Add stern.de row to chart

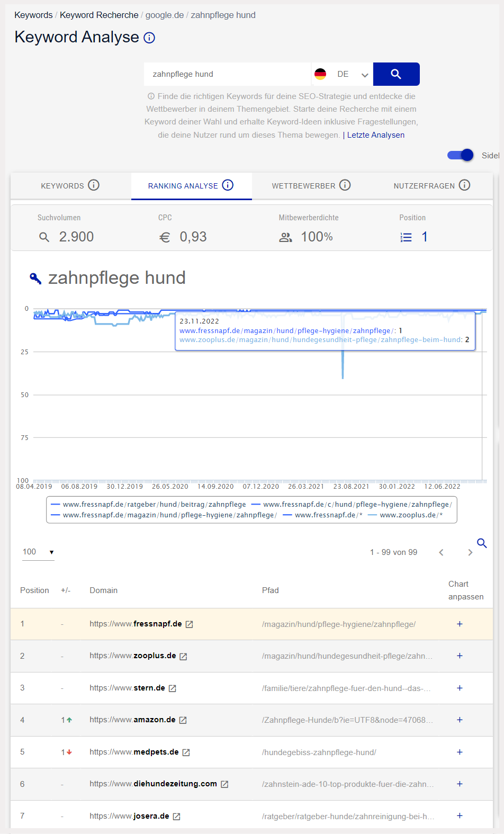point(460,688)
